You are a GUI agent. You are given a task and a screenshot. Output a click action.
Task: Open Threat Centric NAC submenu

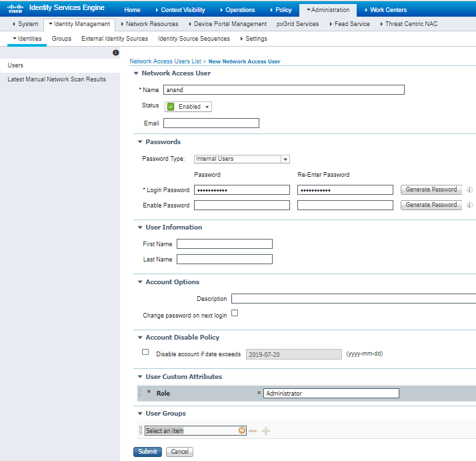[409, 24]
